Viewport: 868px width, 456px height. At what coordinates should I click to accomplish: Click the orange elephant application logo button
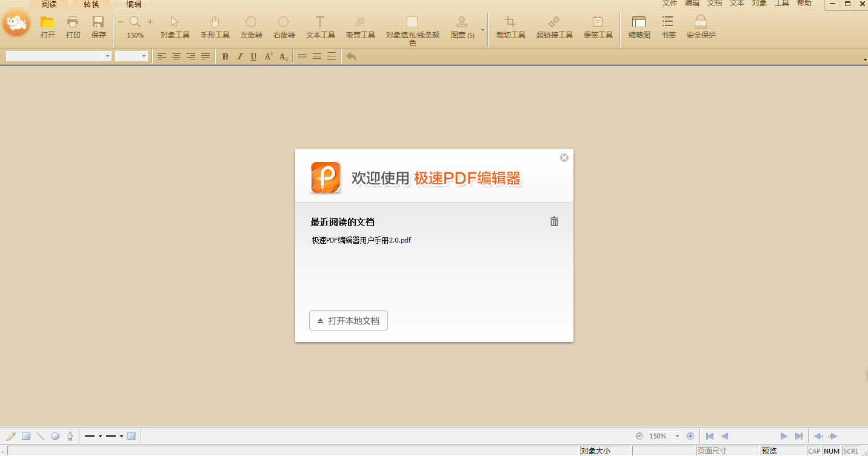17,24
